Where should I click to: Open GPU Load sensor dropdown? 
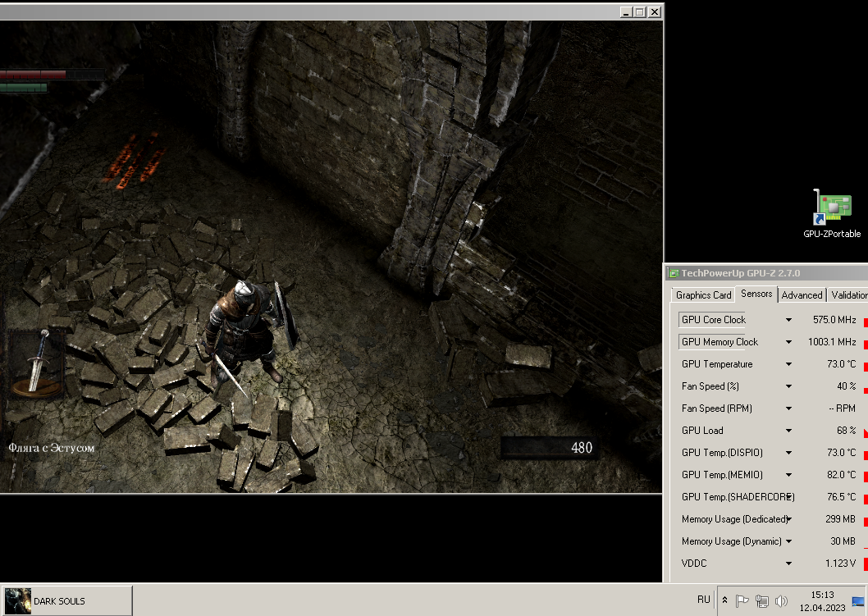[788, 431]
